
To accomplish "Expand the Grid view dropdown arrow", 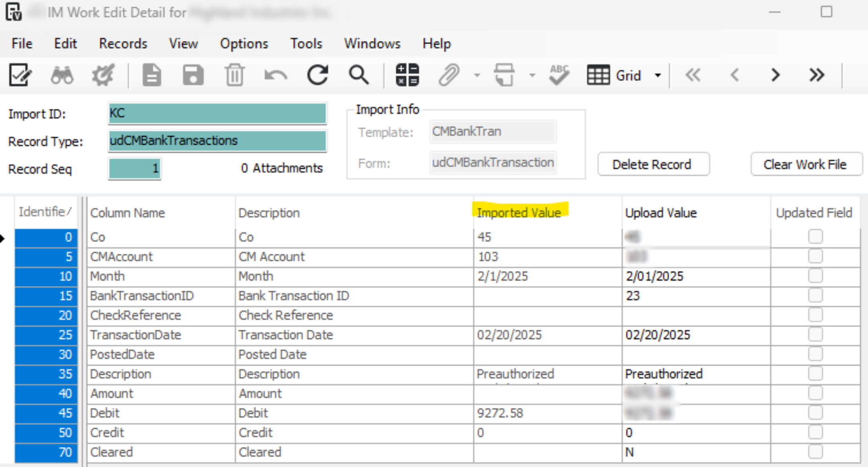I will (x=658, y=75).
